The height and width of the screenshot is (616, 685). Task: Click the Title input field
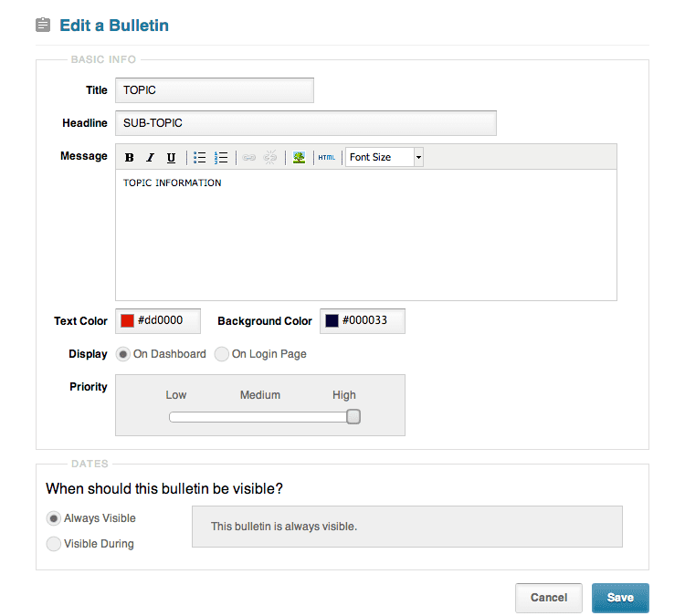coord(215,90)
